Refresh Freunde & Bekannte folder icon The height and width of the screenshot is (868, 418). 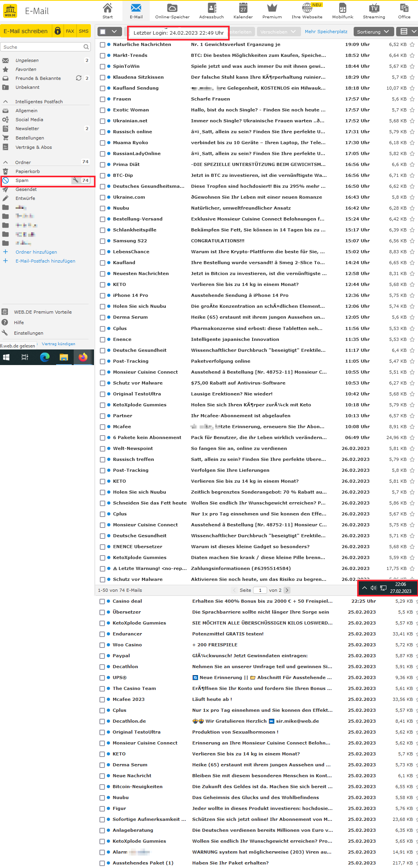pos(79,78)
